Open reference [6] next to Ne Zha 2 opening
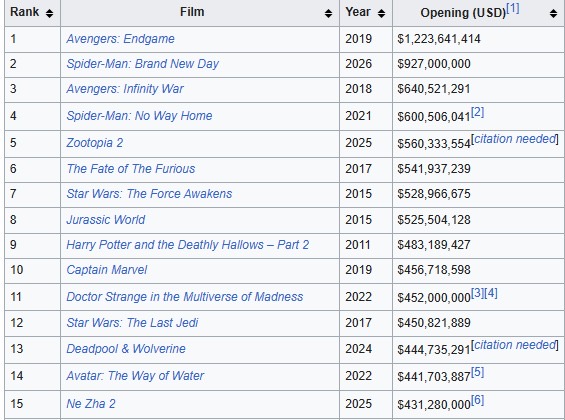The image size is (565, 420). click(x=477, y=400)
